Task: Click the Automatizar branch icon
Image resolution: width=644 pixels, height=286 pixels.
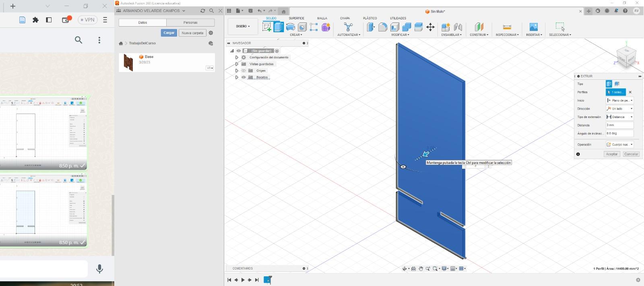Action: pyautogui.click(x=348, y=27)
